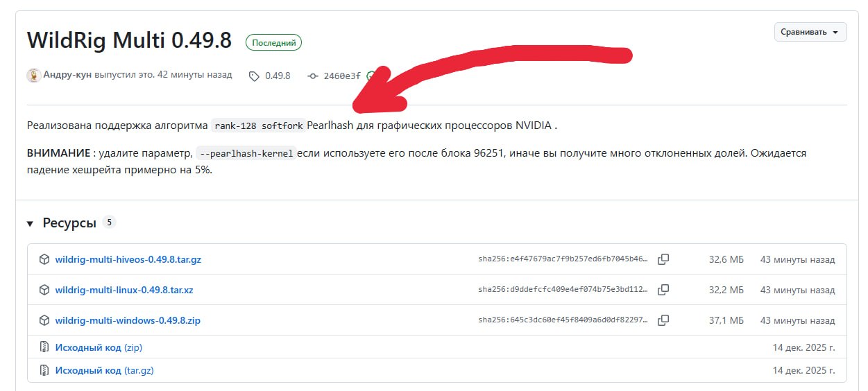Click the Последний badge

coord(273,43)
